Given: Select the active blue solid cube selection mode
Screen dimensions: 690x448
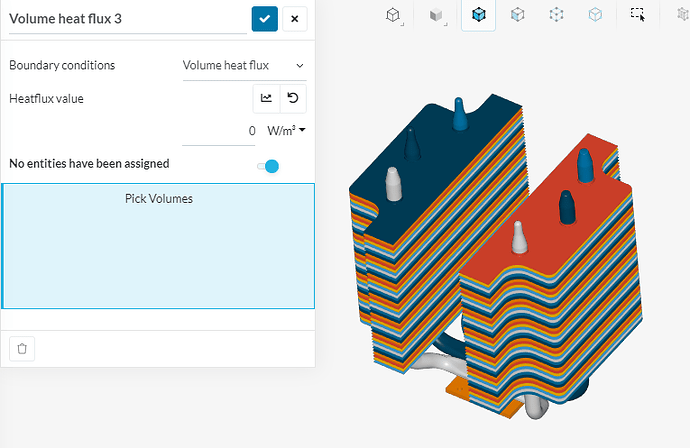Looking at the screenshot, I should 478,15.
